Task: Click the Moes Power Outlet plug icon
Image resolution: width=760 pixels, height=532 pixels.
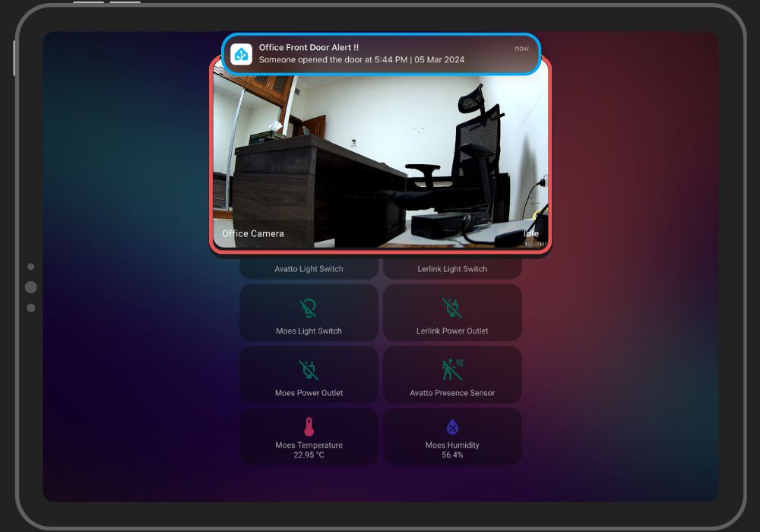Action: (309, 370)
